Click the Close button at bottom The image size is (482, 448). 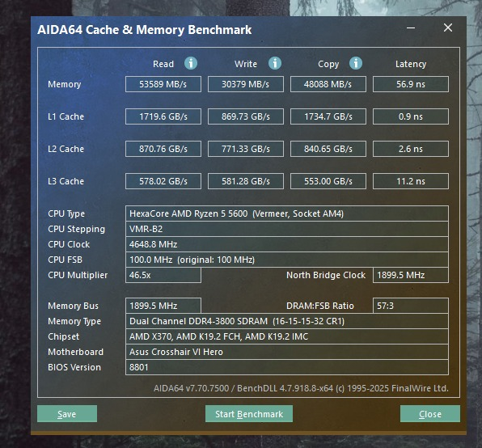coord(430,413)
